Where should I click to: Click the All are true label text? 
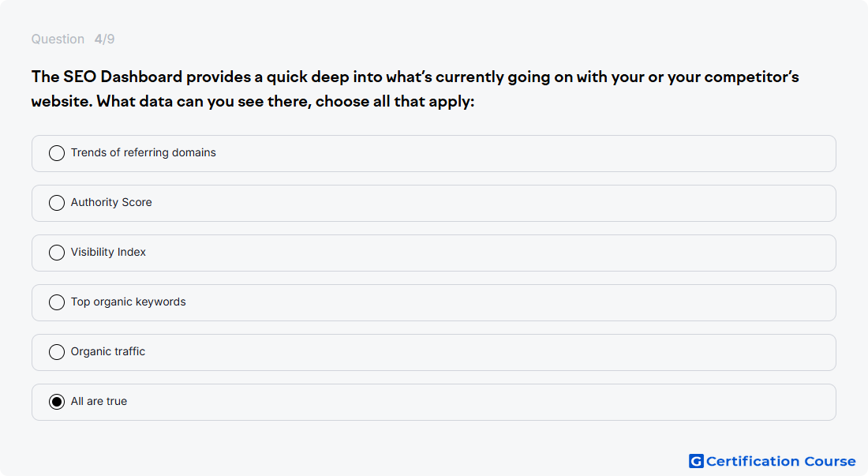(99, 401)
